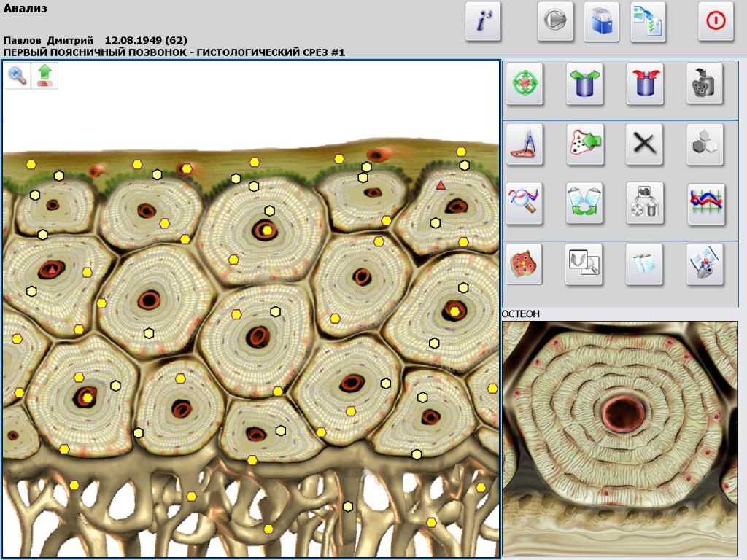
Task: Start NLS analysis with magnifier icon
Action: tap(525, 204)
